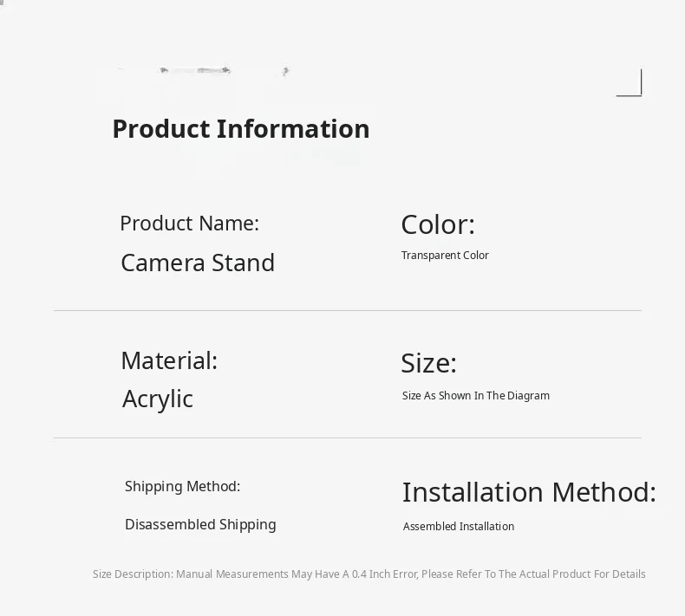
Task: Click the Product Information heading
Action: click(x=241, y=129)
